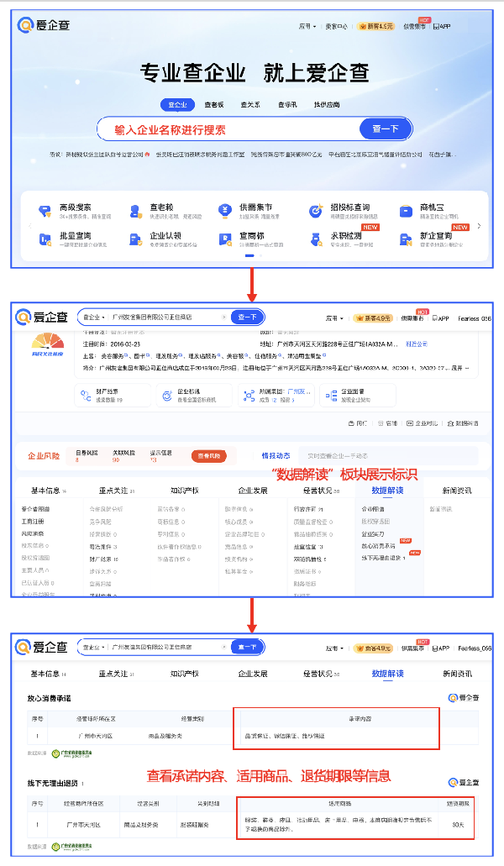Select the 查关系 tab on the homepage
The width and height of the screenshot is (504, 866).
point(250,104)
